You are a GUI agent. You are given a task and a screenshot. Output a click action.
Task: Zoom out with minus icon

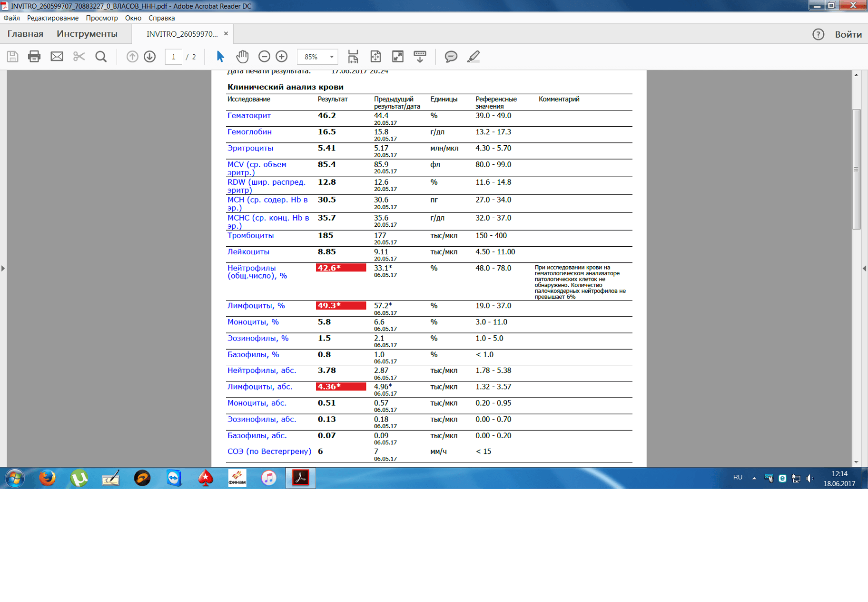[264, 57]
